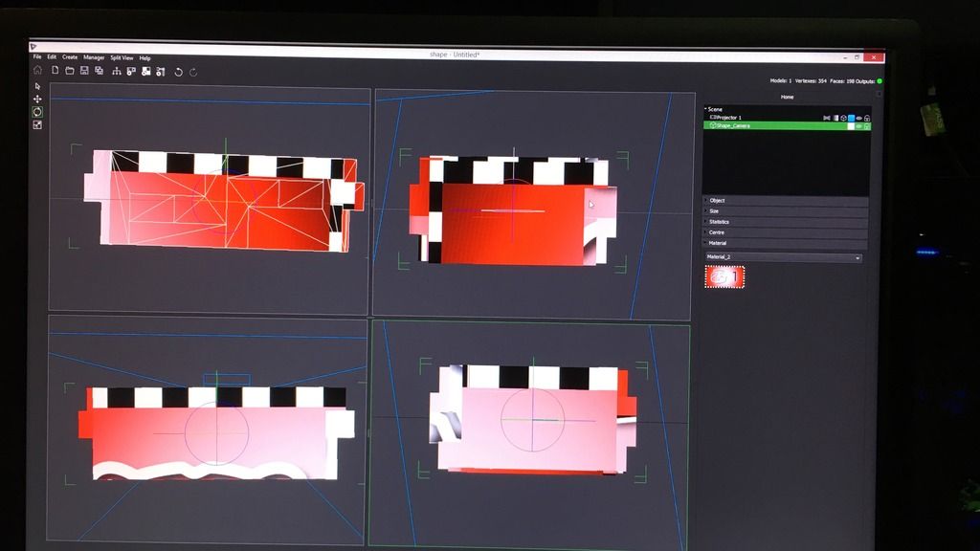
Task: Open a project using the folder icon
Action: [69, 71]
